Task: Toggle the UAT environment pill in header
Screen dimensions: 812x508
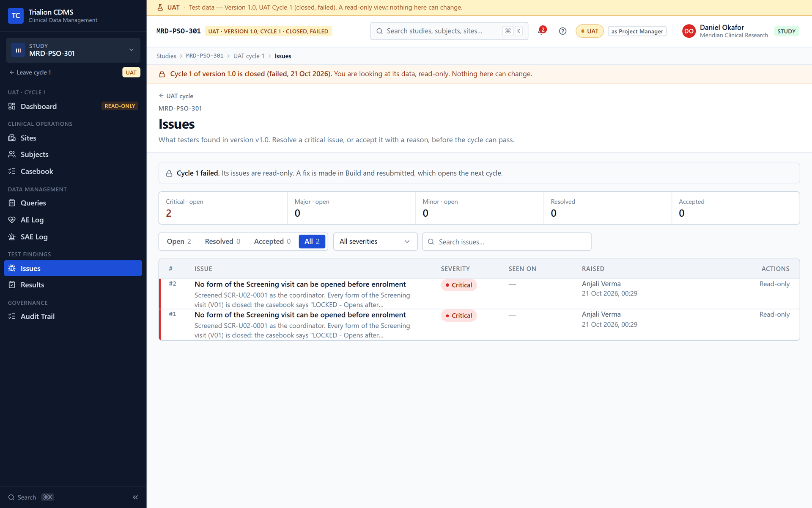Action: [590, 31]
